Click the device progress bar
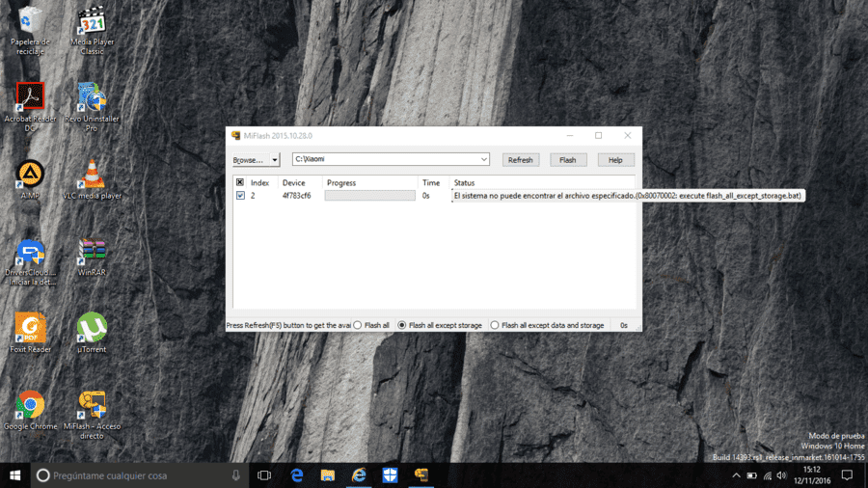The width and height of the screenshot is (868, 488). click(x=369, y=196)
